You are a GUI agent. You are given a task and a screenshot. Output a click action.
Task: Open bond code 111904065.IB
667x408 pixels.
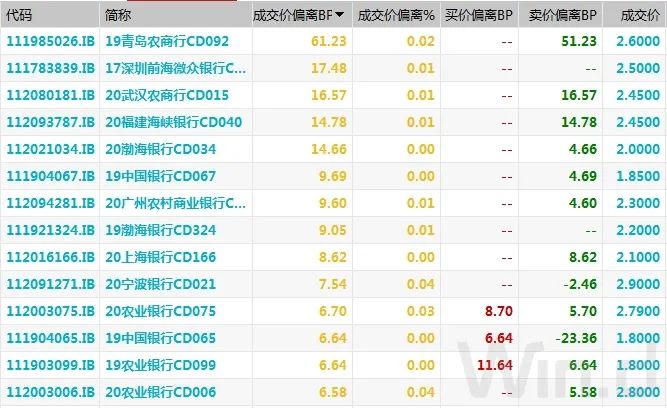point(50,338)
